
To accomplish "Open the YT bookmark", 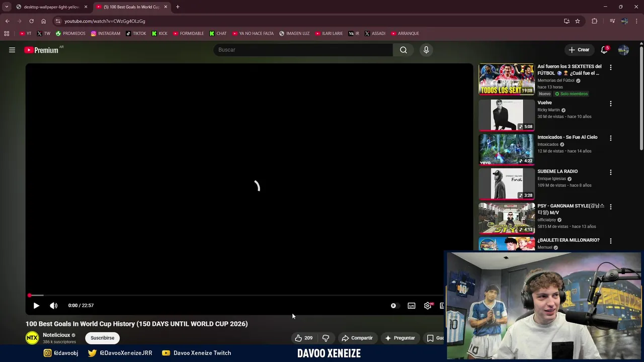I will pyautogui.click(x=25, y=34).
